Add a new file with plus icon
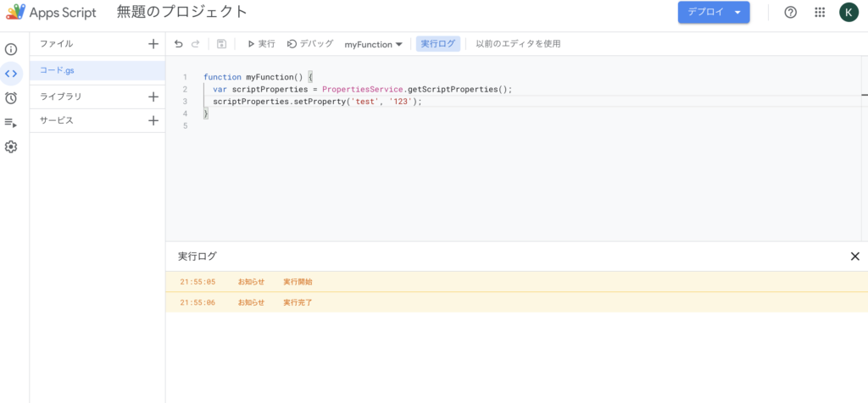Screen dimensions: 868x403 click(x=153, y=44)
